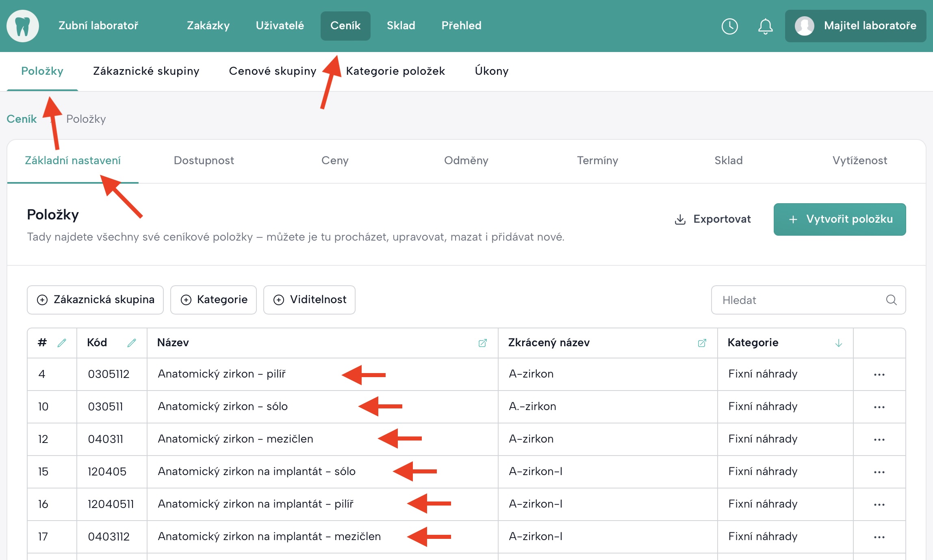Screen dimensions: 933x560
Task: Click the expand icon in Název column header
Action: point(482,343)
